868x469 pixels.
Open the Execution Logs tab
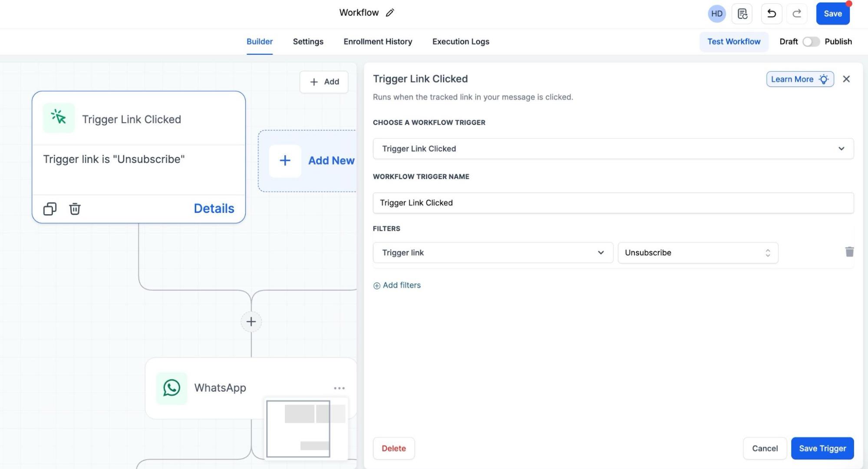[x=460, y=42]
